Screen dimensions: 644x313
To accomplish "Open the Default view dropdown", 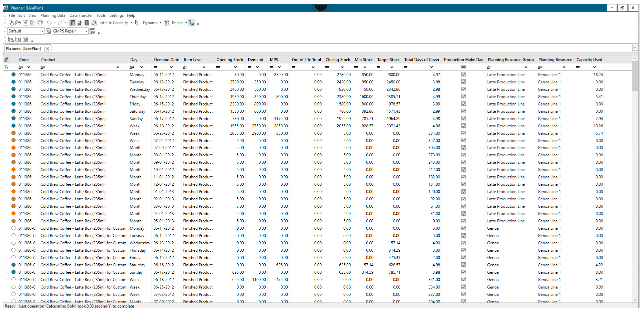I will [42, 31].
